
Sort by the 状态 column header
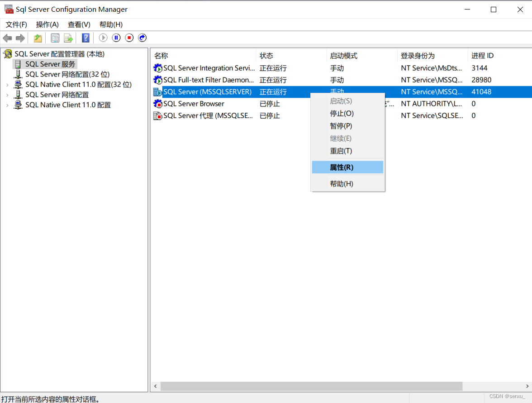coord(291,56)
